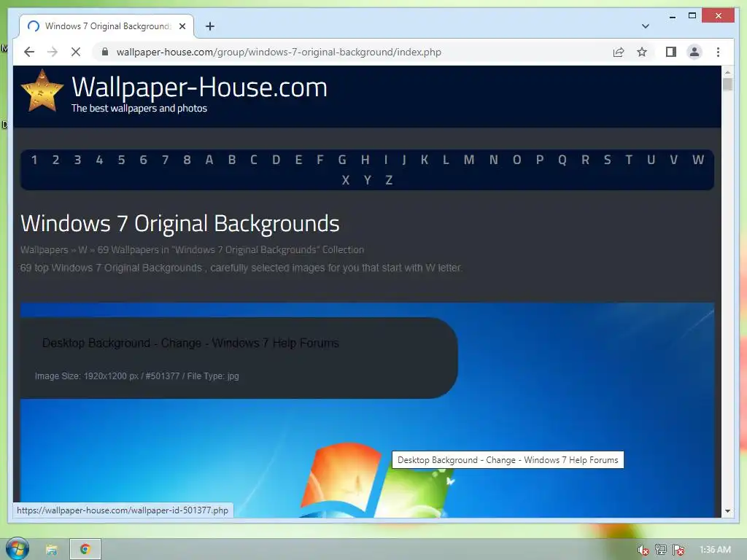Screen dimensions: 747x560
Task: Open the letter N index
Action: [494, 160]
